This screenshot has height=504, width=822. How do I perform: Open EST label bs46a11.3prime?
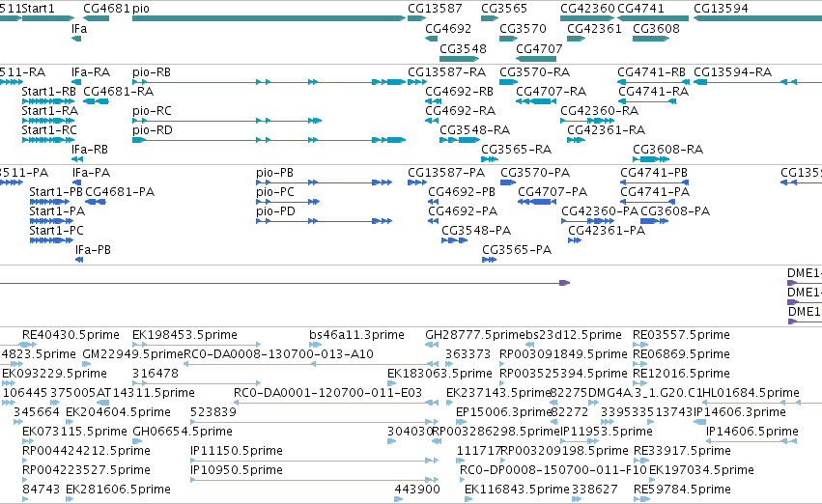(357, 335)
